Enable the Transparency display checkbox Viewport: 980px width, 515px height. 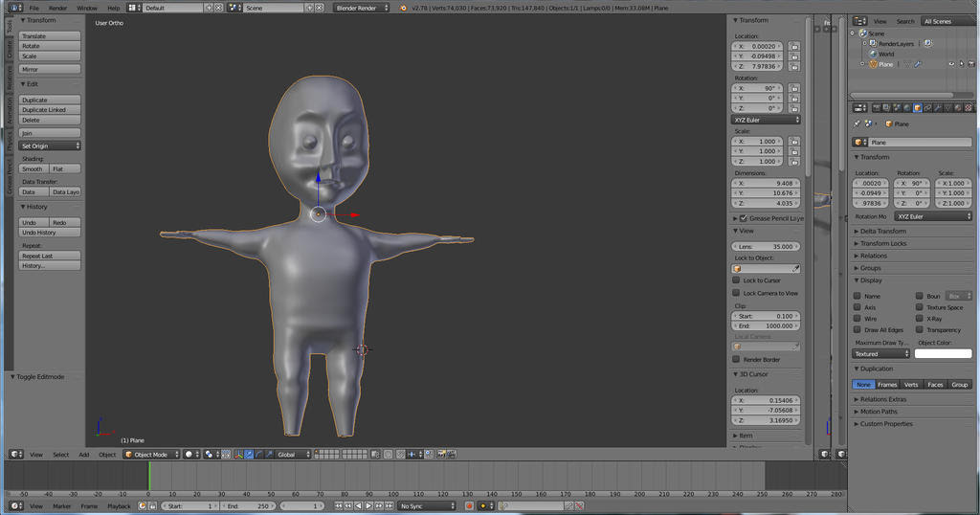pos(920,329)
